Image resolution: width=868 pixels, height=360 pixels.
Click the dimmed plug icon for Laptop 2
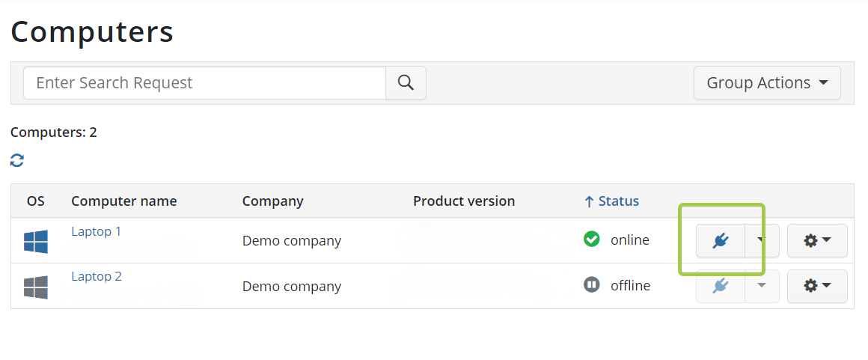pyautogui.click(x=720, y=287)
